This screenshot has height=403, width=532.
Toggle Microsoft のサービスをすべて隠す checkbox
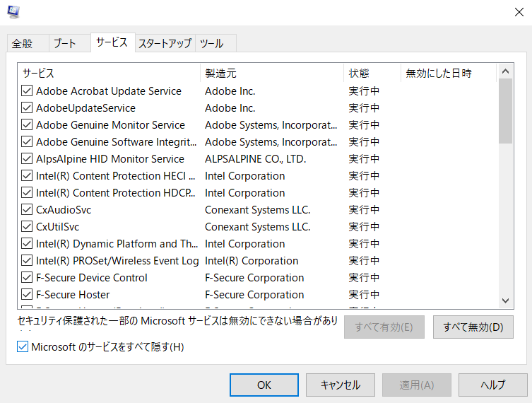coord(23,346)
